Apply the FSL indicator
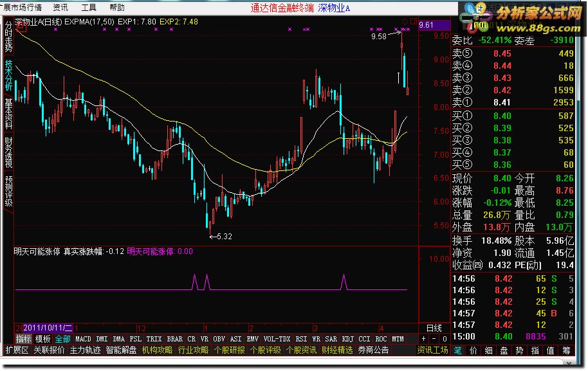This screenshot has height=371, width=588. point(135,339)
